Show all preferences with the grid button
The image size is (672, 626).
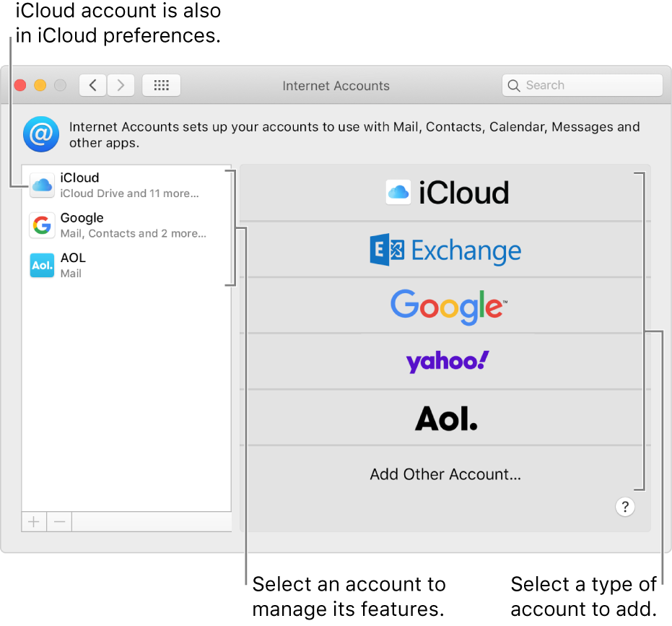point(161,85)
